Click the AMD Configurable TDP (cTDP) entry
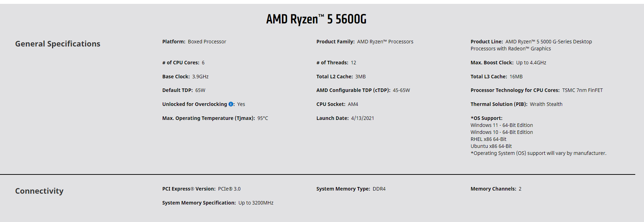644x222 pixels. click(363, 90)
